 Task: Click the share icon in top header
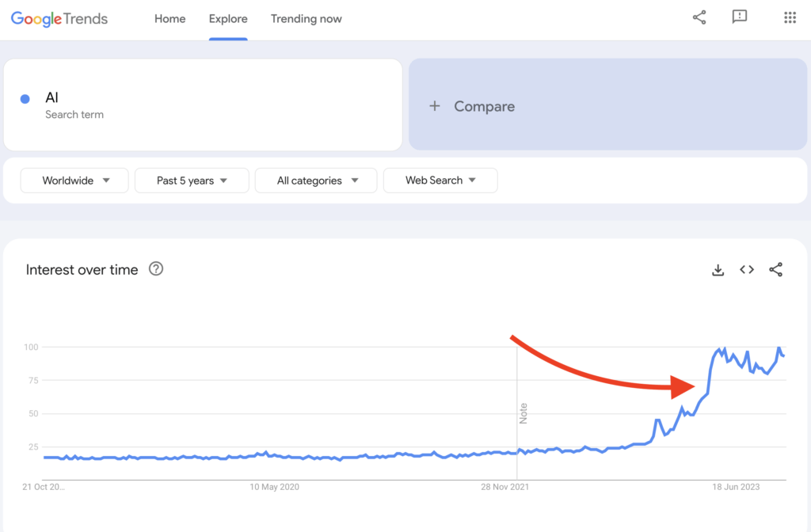(x=699, y=17)
